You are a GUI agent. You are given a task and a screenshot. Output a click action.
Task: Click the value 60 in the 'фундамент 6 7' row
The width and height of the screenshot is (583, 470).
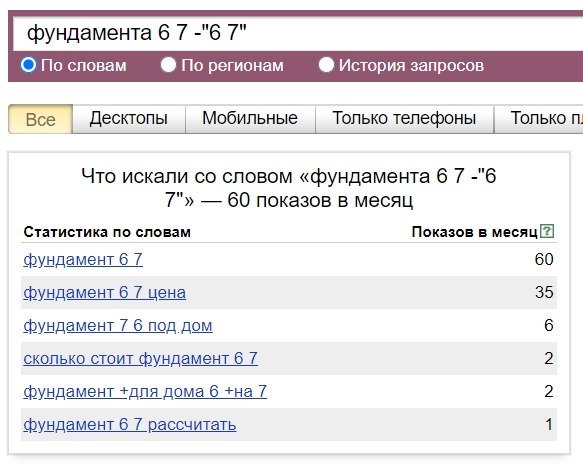[x=544, y=259]
